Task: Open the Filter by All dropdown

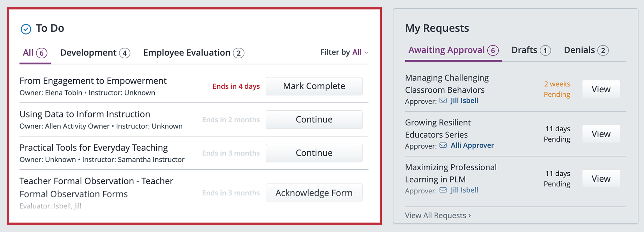Action: (344, 52)
